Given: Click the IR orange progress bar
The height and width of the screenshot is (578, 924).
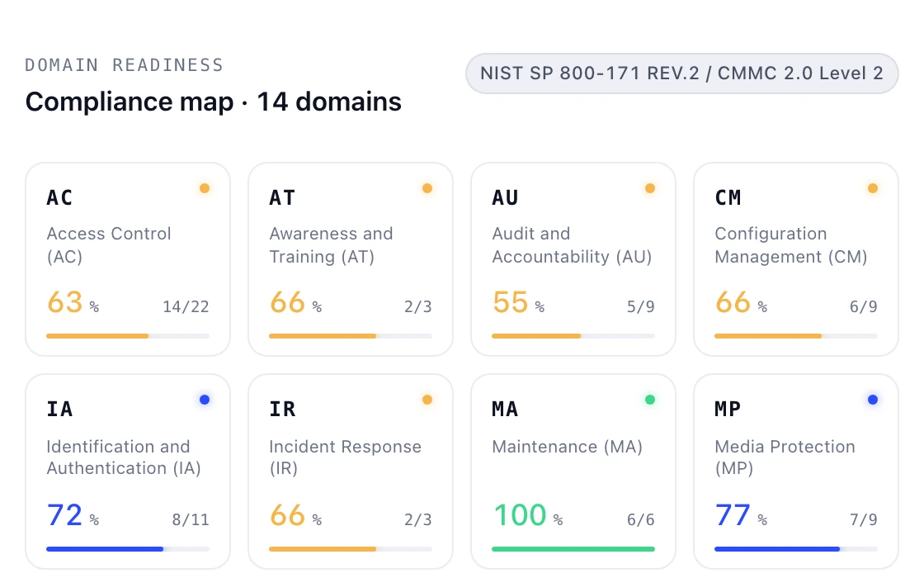Looking at the screenshot, I should pyautogui.click(x=351, y=549).
